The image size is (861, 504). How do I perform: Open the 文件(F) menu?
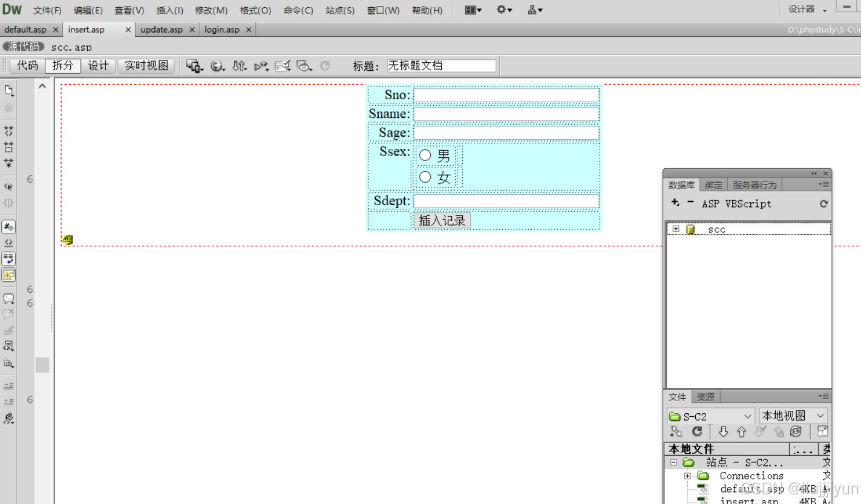pyautogui.click(x=47, y=10)
